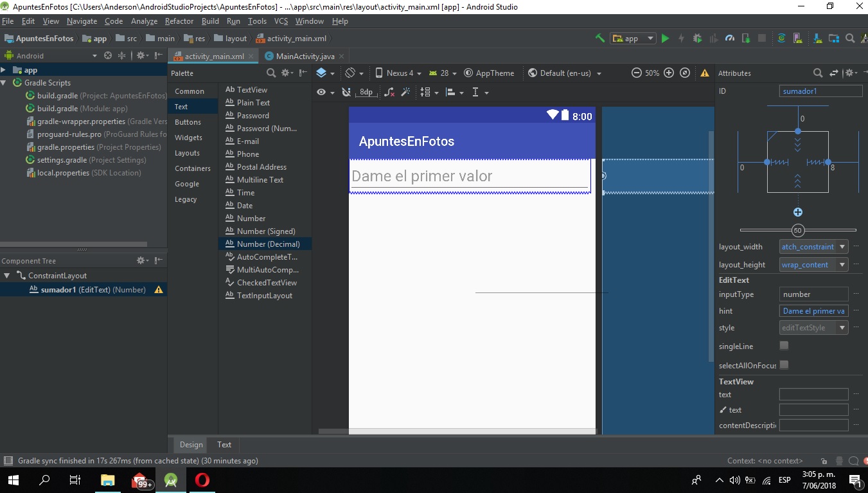Open the Windows Start menu
The width and height of the screenshot is (868, 493).
[x=13, y=480]
